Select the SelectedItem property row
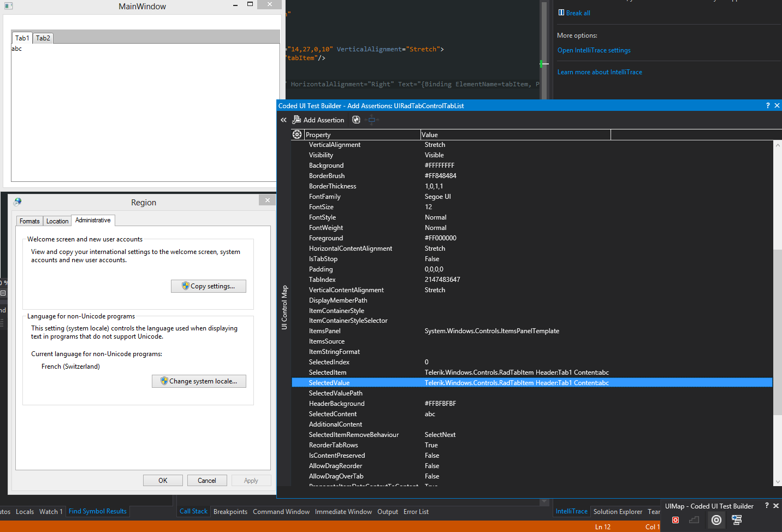Viewport: 782px width, 532px height. click(x=532, y=373)
